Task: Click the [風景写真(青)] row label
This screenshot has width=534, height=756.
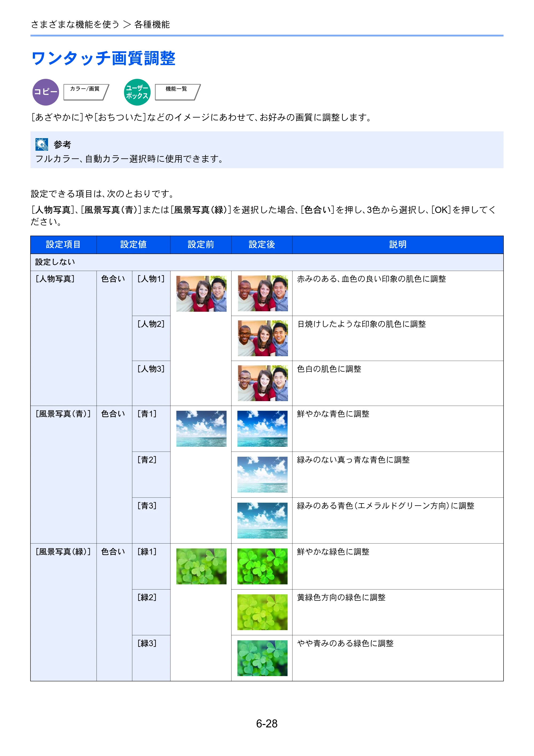Action: point(63,414)
